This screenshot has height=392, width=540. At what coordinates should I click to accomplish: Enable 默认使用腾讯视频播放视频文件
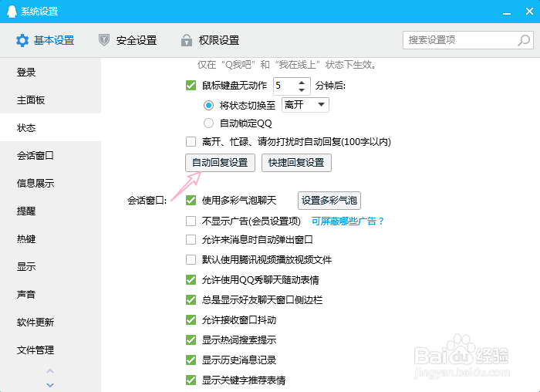191,260
